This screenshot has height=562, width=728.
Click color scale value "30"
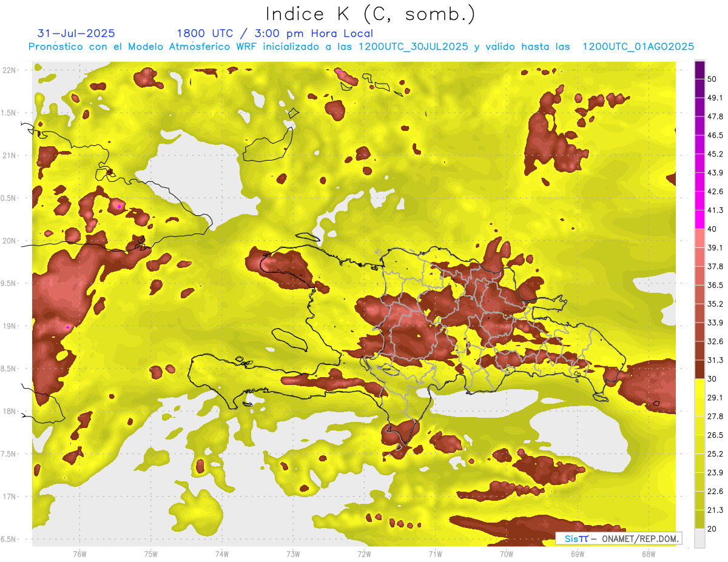pyautogui.click(x=712, y=379)
